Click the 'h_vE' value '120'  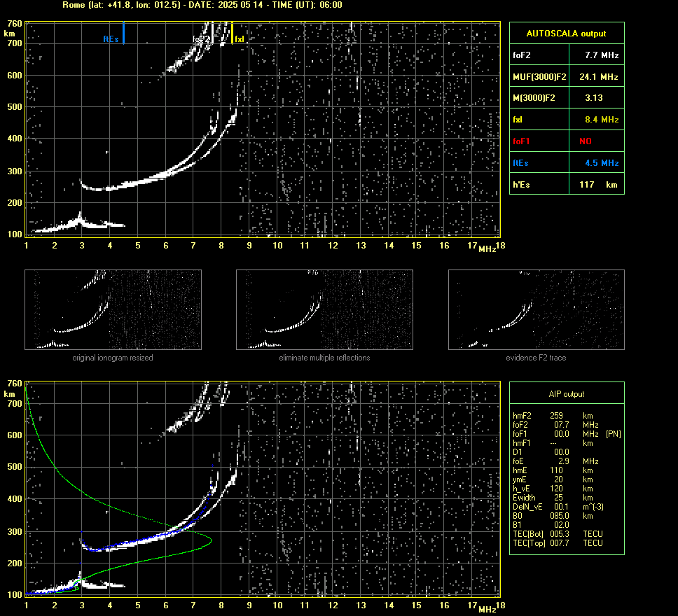(x=556, y=489)
